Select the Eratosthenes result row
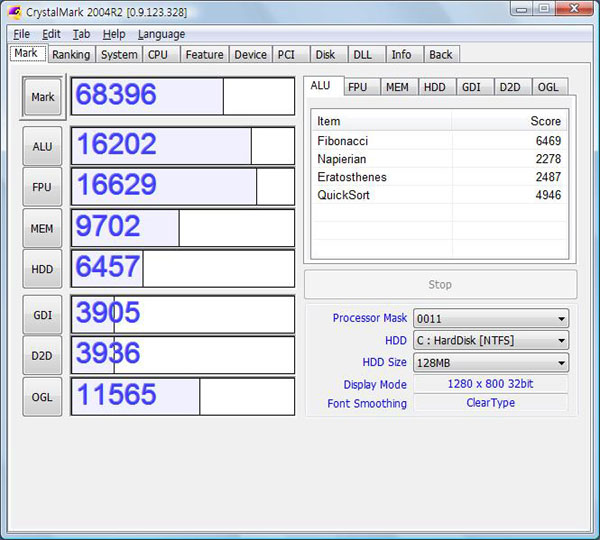Image resolution: width=600 pixels, height=540 pixels. 439,177
